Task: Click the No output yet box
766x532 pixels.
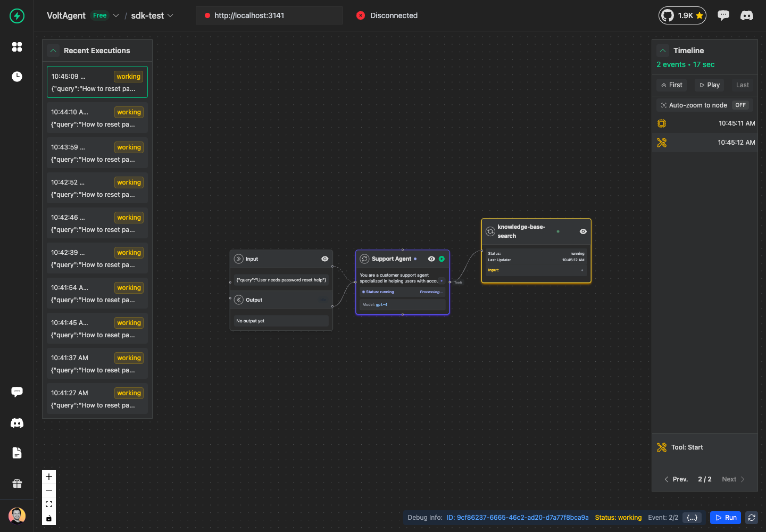Action: click(281, 321)
